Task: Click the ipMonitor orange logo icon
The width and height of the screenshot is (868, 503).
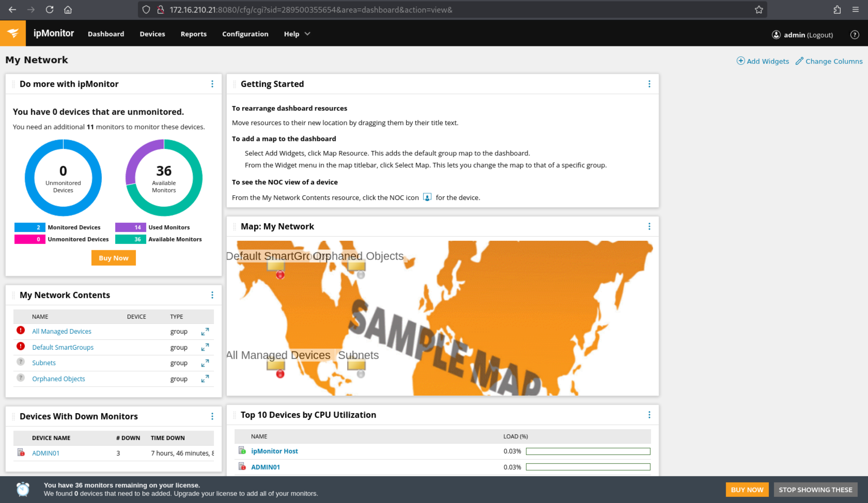Action: coord(13,33)
